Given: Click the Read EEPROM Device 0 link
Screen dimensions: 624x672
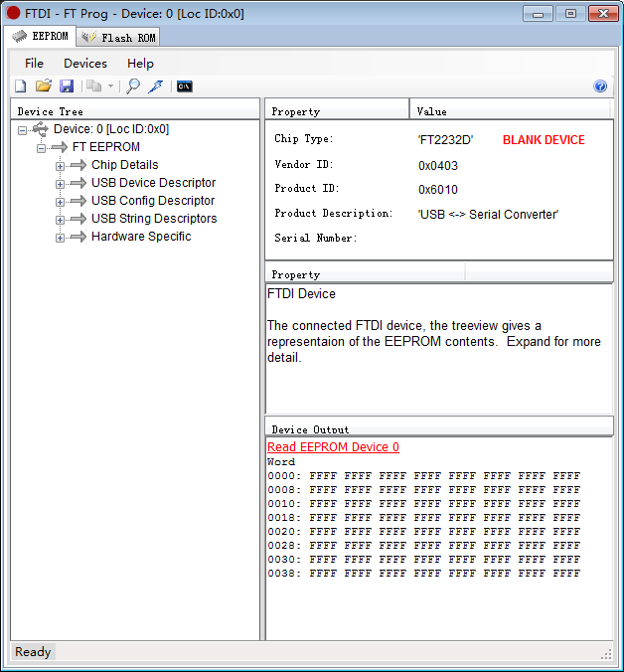Looking at the screenshot, I should (333, 447).
